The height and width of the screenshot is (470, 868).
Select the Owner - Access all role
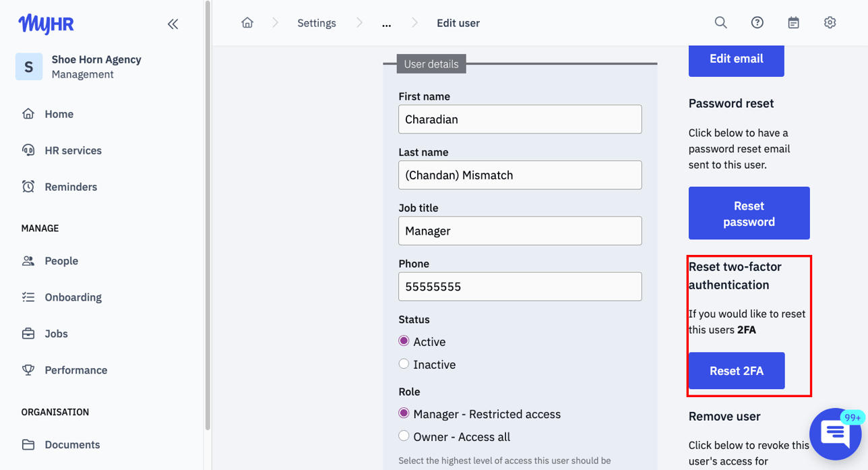[403, 436]
